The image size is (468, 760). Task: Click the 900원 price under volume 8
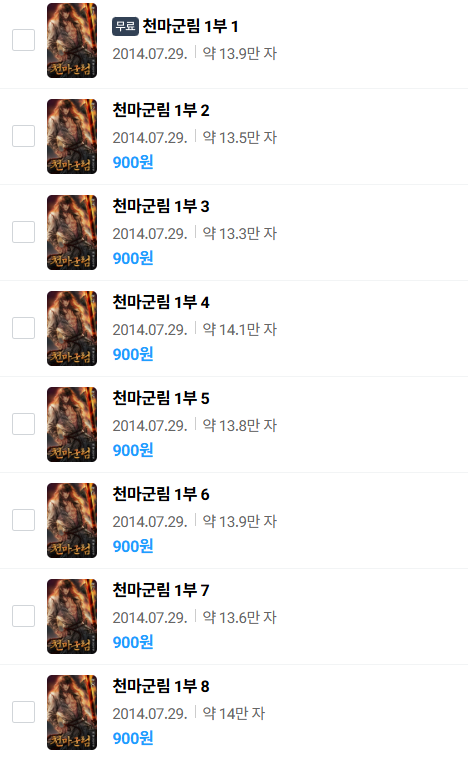point(133,738)
